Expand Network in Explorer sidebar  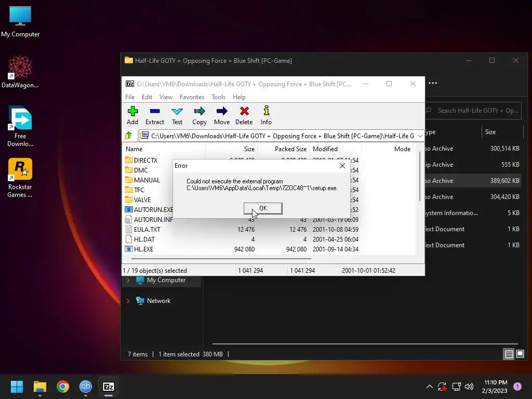coord(128,301)
